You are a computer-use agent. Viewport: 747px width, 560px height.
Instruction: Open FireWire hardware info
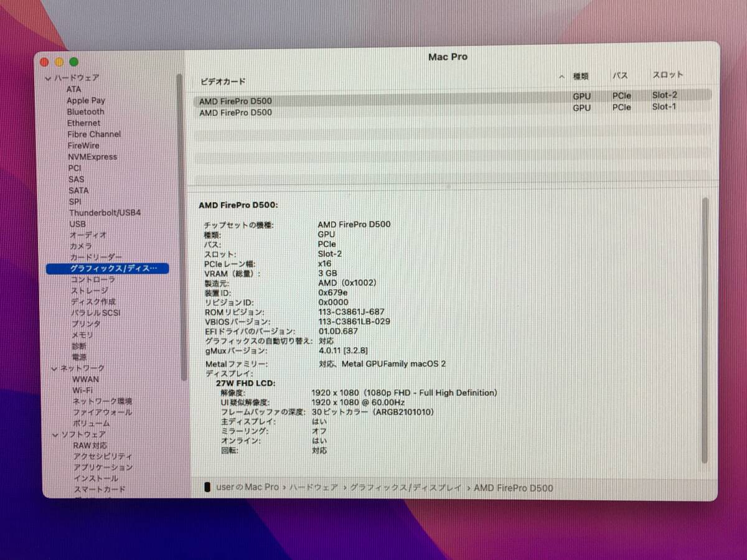pyautogui.click(x=83, y=145)
